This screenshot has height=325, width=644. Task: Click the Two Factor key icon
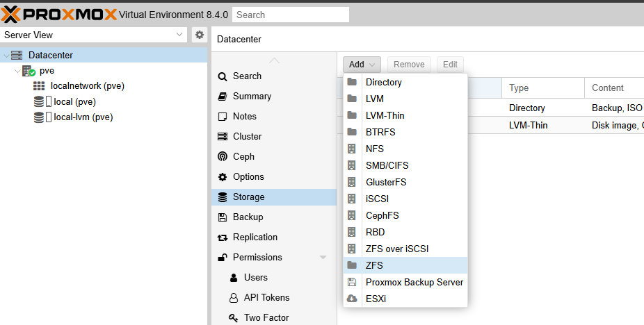coord(234,318)
